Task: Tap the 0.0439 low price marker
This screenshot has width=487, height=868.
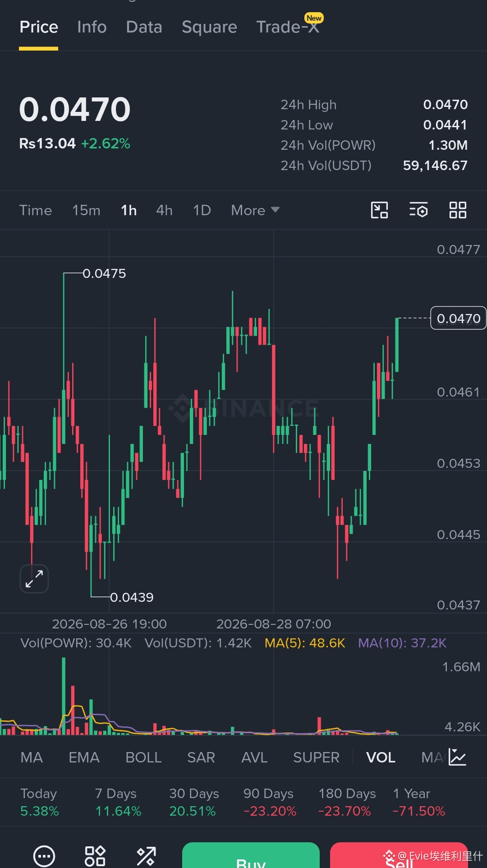Action: point(132,597)
